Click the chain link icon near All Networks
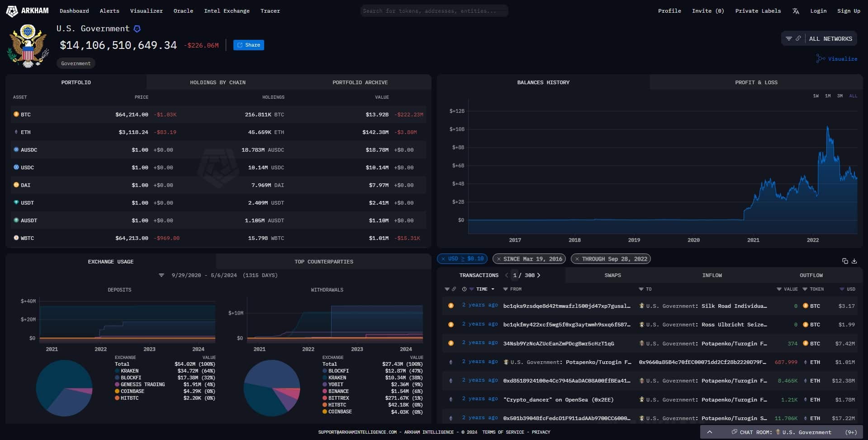This screenshot has width=868, height=440. point(798,39)
